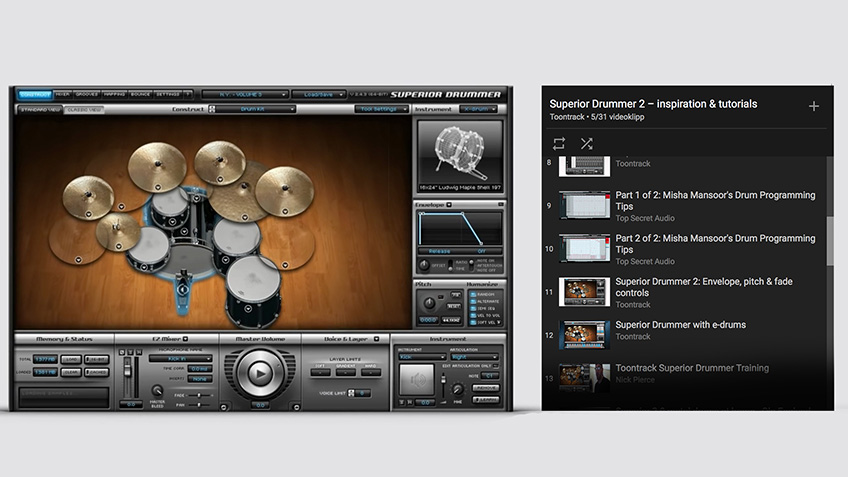The height and width of the screenshot is (477, 848).
Task: Click the Ludwig kick drum preview image
Action: pyautogui.click(x=460, y=156)
